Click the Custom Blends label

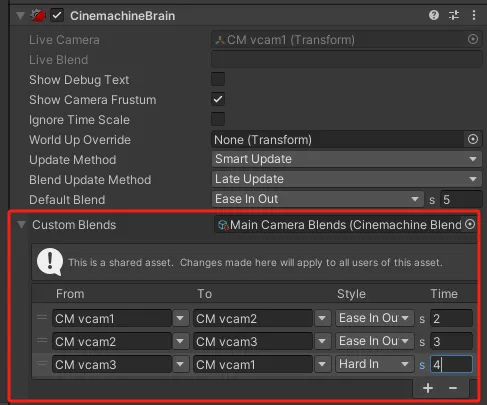click(x=74, y=225)
